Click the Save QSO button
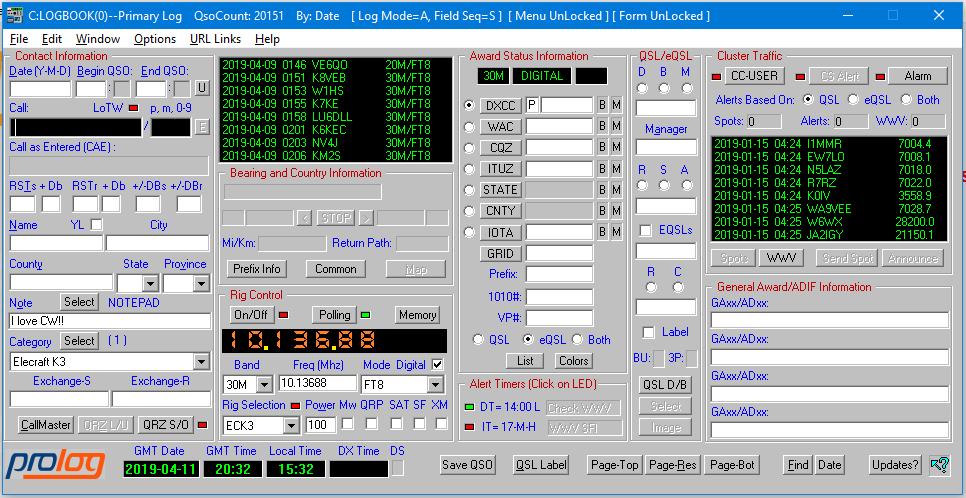 tap(468, 465)
